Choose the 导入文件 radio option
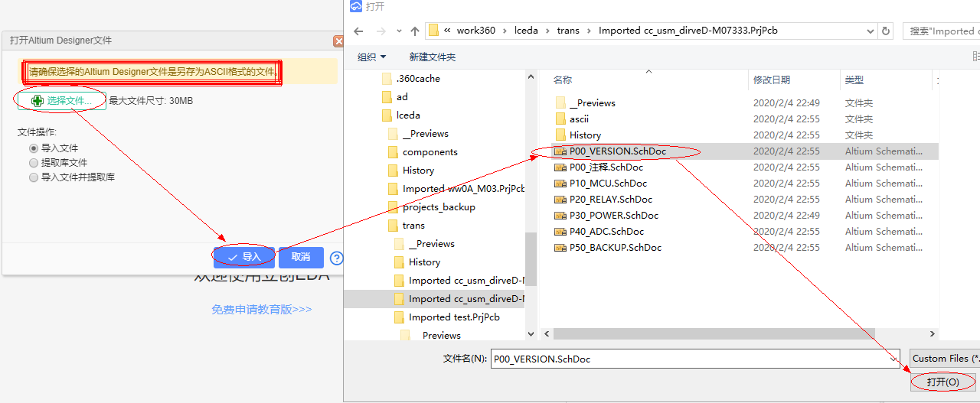 point(34,148)
